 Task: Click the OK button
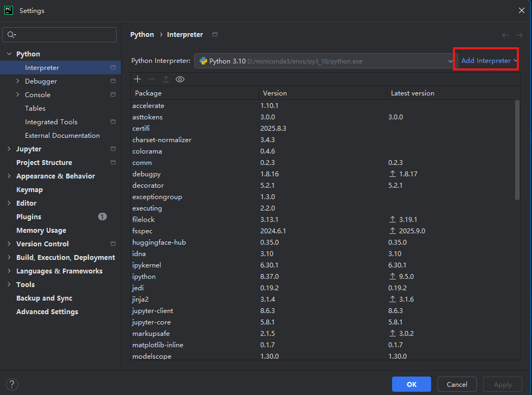(x=412, y=384)
